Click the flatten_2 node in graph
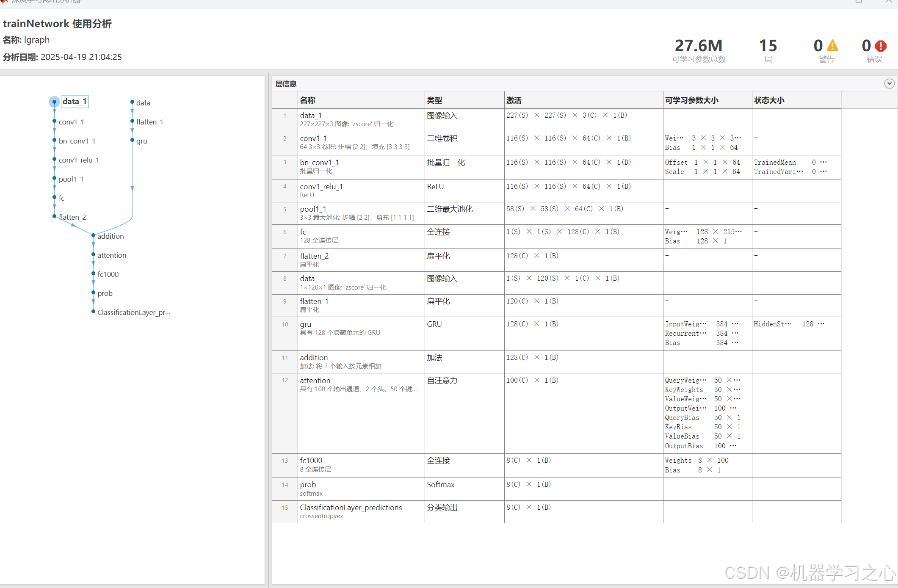The image size is (898, 588). pos(72,217)
